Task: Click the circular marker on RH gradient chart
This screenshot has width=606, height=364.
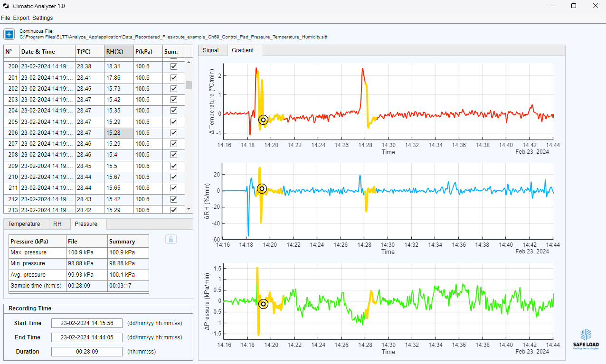Action: [262, 189]
